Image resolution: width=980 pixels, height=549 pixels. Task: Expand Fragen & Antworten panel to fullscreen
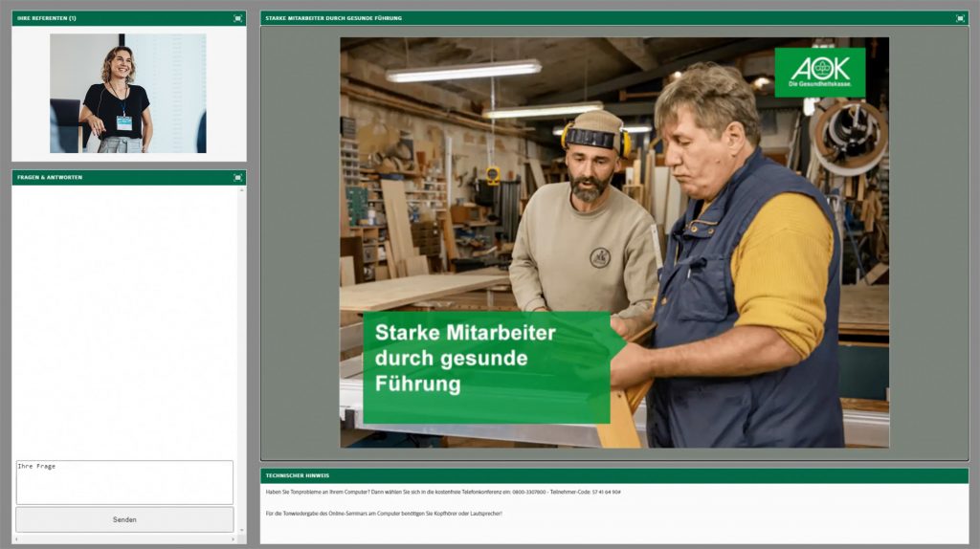237,177
